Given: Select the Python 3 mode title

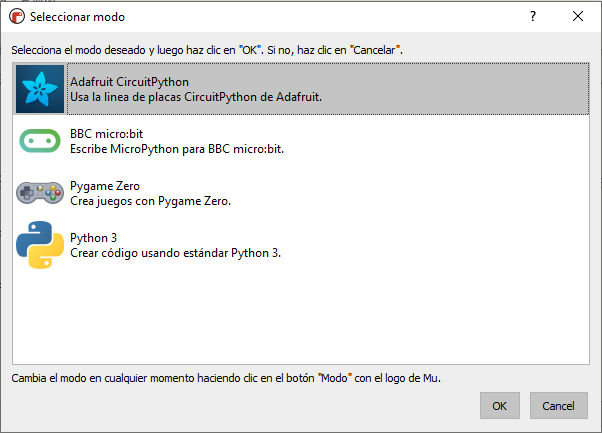Looking at the screenshot, I should pyautogui.click(x=93, y=238).
